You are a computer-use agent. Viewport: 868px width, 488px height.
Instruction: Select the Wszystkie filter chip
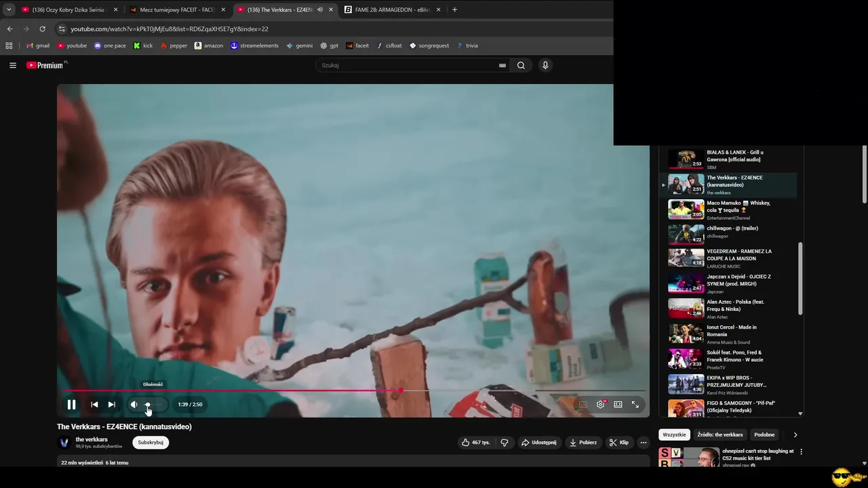(x=674, y=434)
